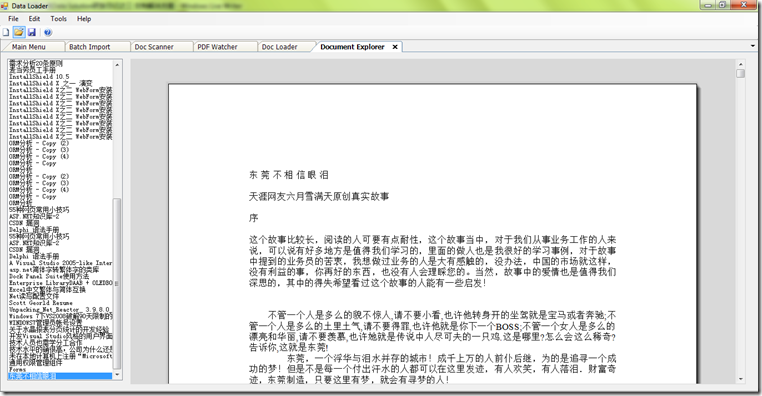Click the Open folder toolbar icon
Screen dimensions: 762x396
(x=18, y=33)
